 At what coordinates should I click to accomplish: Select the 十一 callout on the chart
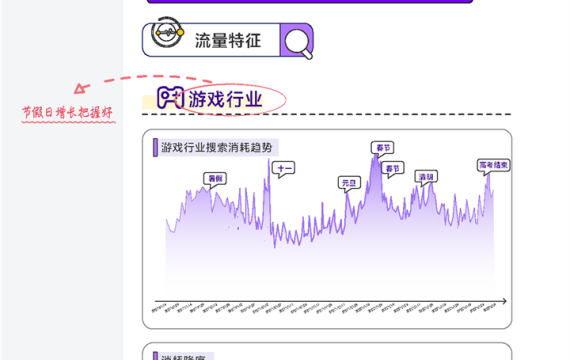(284, 169)
